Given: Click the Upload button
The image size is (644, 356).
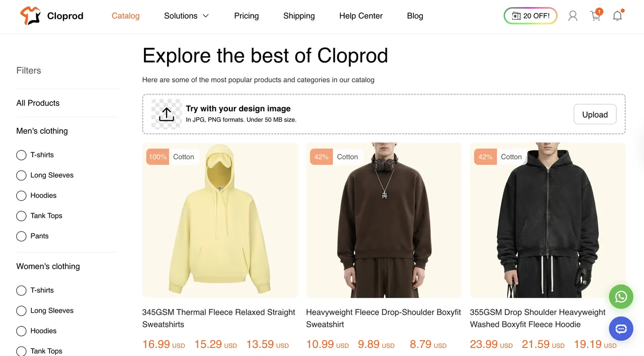Looking at the screenshot, I should 595,115.
